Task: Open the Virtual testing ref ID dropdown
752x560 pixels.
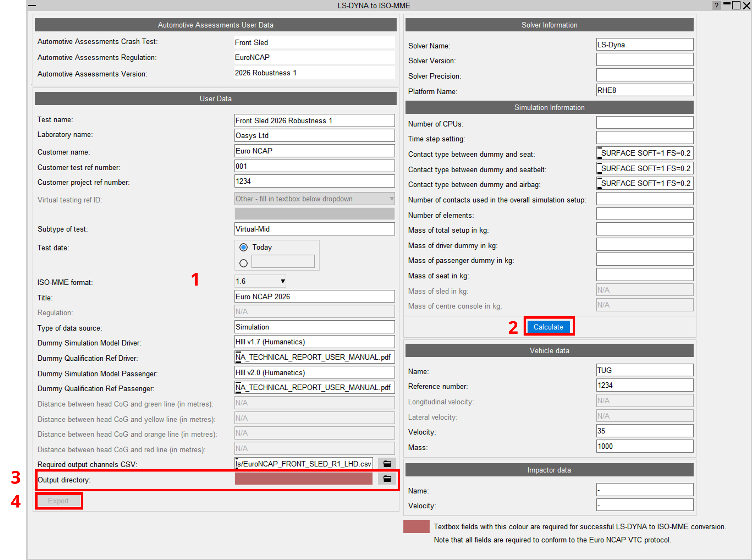Action: point(315,199)
